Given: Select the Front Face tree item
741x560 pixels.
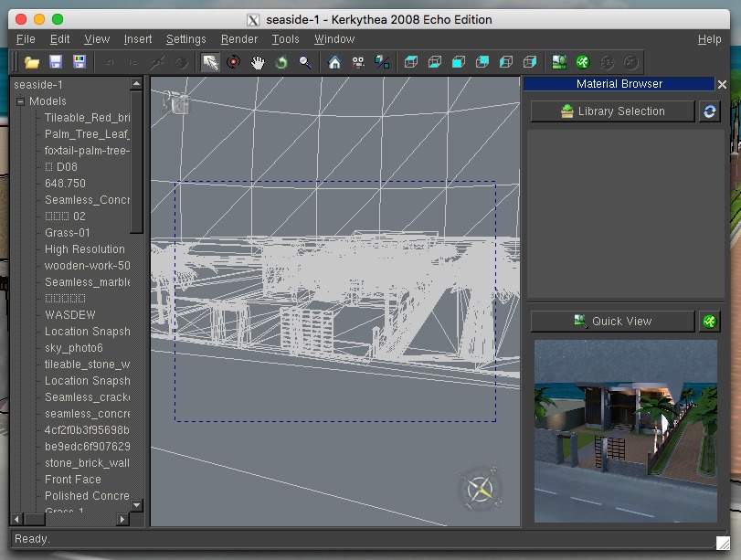Looking at the screenshot, I should pos(73,480).
